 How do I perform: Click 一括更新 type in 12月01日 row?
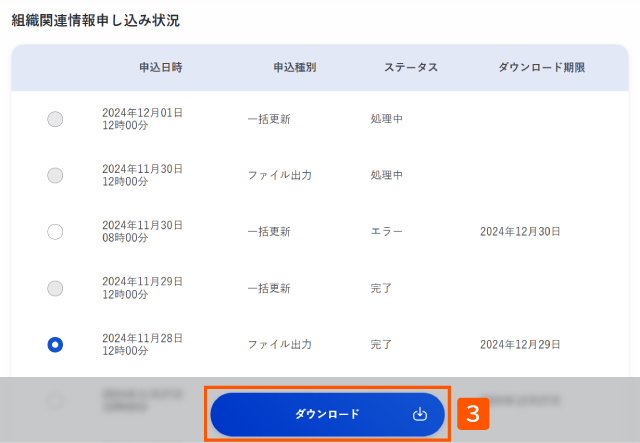[269, 119]
